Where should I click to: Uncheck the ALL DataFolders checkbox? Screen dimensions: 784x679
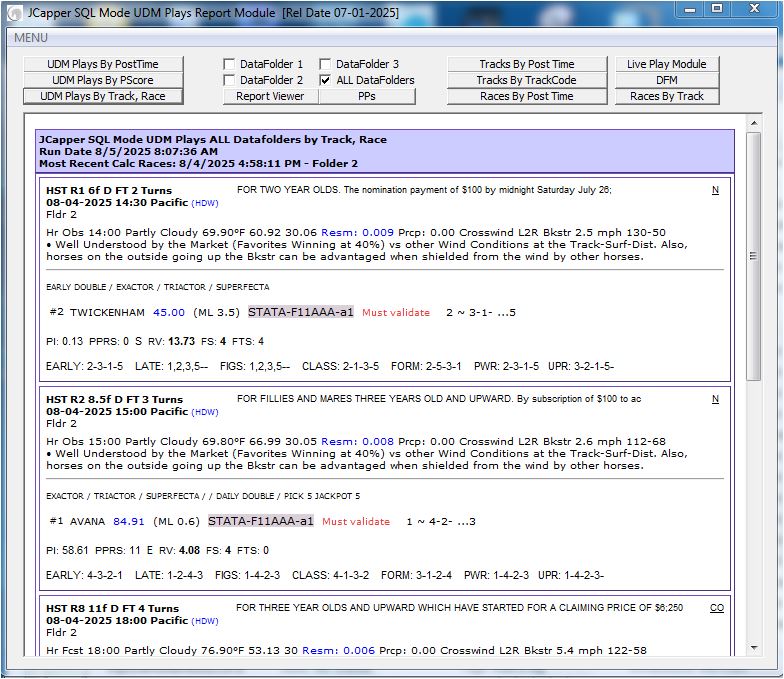pyautogui.click(x=325, y=80)
